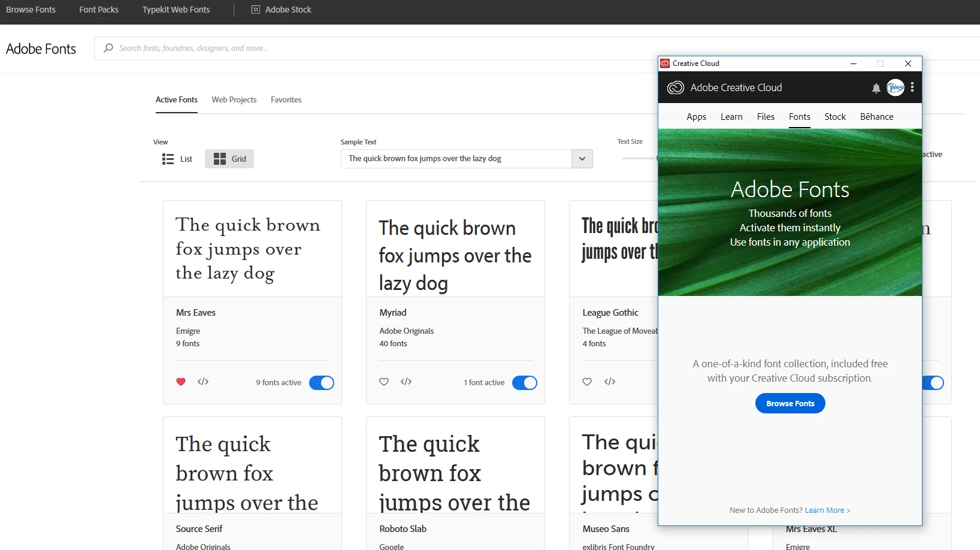The height and width of the screenshot is (550, 980).
Task: Open web project code icon for Mrs Eaves
Action: 203,382
